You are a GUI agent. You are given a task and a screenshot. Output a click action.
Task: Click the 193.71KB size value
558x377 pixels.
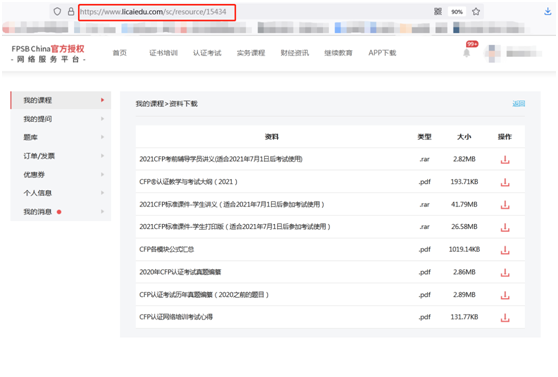(x=464, y=182)
